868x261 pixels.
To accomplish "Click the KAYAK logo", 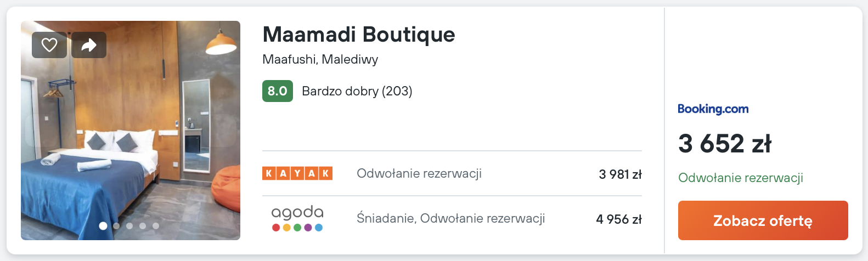I will [297, 173].
